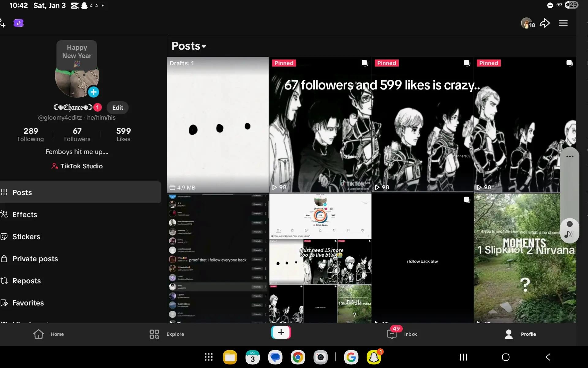Select the Posts sidebar tab
588x368 pixels.
tap(81, 192)
